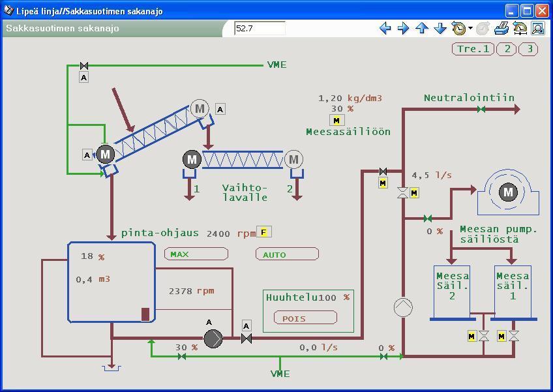Image resolution: width=553 pixels, height=392 pixels.
Task: Select the green valve next to bottom 0 %
Action: pos(383,357)
